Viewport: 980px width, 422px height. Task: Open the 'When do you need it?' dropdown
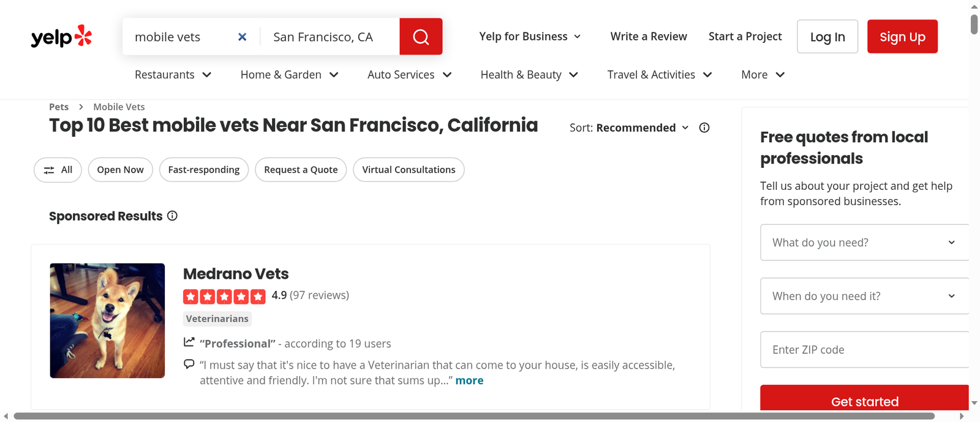pos(864,296)
